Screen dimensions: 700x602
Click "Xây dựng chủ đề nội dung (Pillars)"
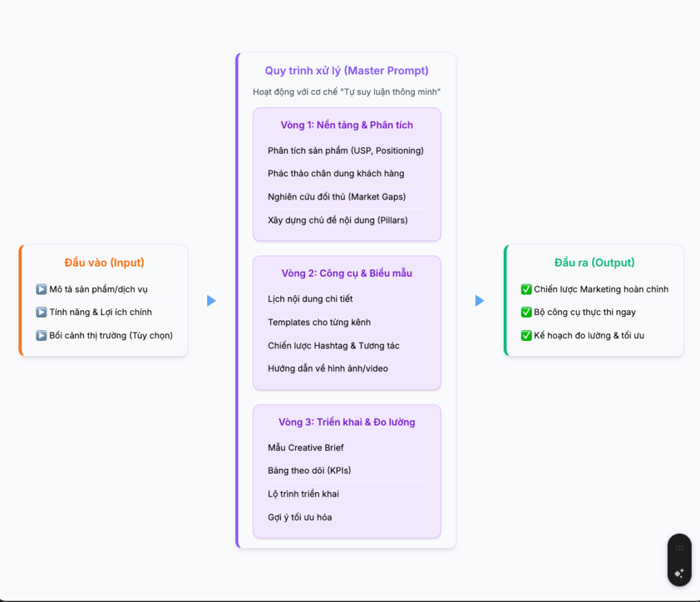(338, 221)
